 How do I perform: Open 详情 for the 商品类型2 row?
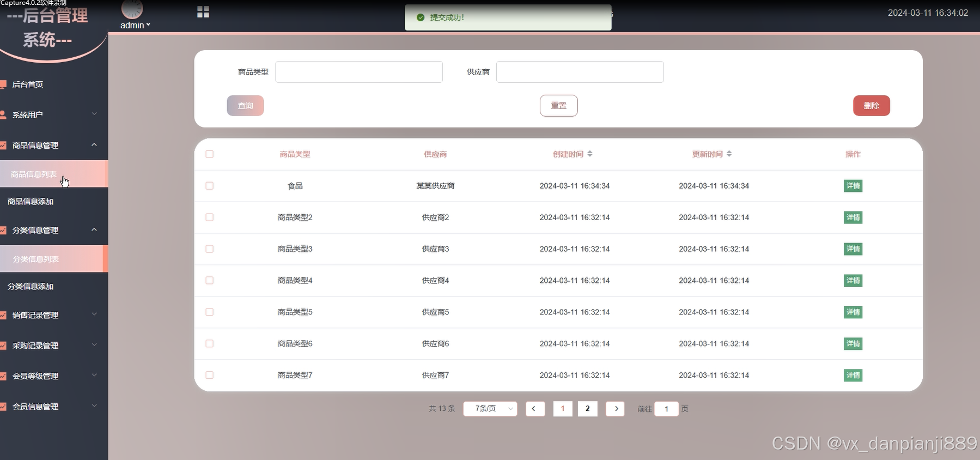[x=853, y=217]
